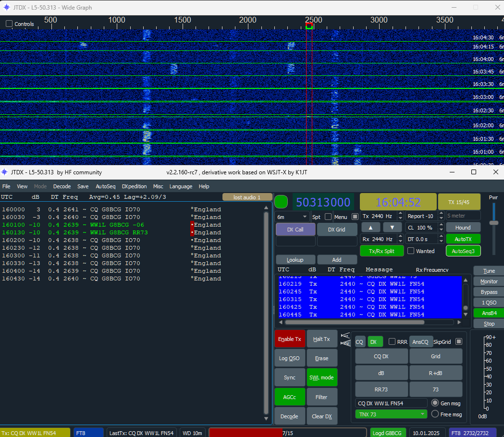Viewport: 504px width, 437px height.
Task: Click the AutoSeq3 button
Action: click(463, 251)
